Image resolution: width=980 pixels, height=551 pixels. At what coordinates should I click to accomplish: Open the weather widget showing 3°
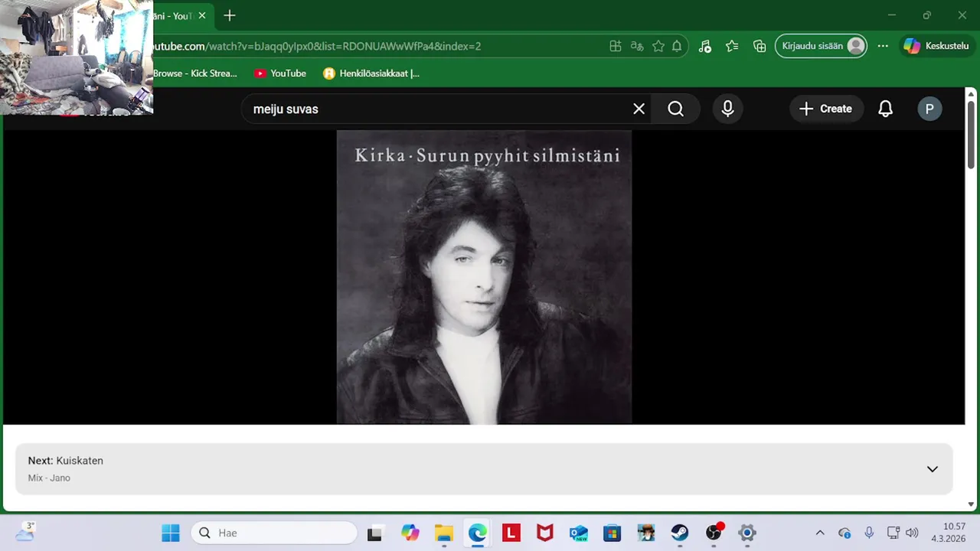24,532
